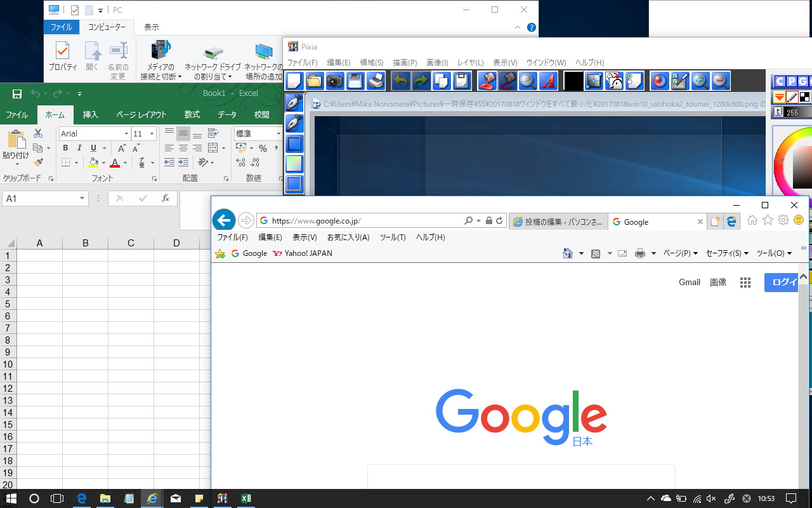Click the New document icon in Pixia
812x508 pixels.
click(x=294, y=81)
